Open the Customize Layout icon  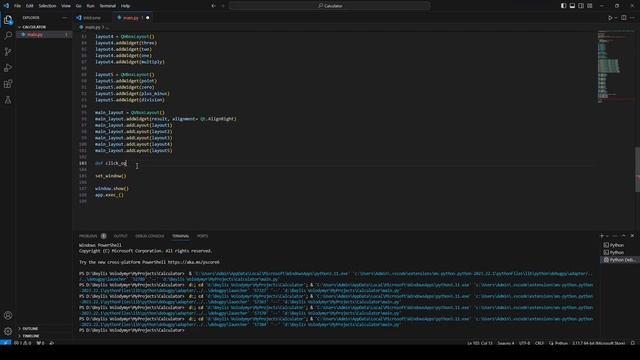tap(590, 6)
